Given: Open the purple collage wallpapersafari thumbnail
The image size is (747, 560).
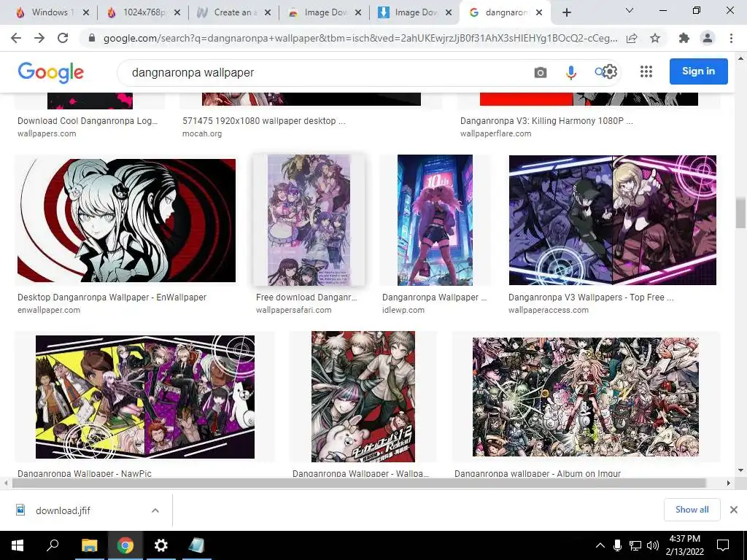Looking at the screenshot, I should coord(309,219).
